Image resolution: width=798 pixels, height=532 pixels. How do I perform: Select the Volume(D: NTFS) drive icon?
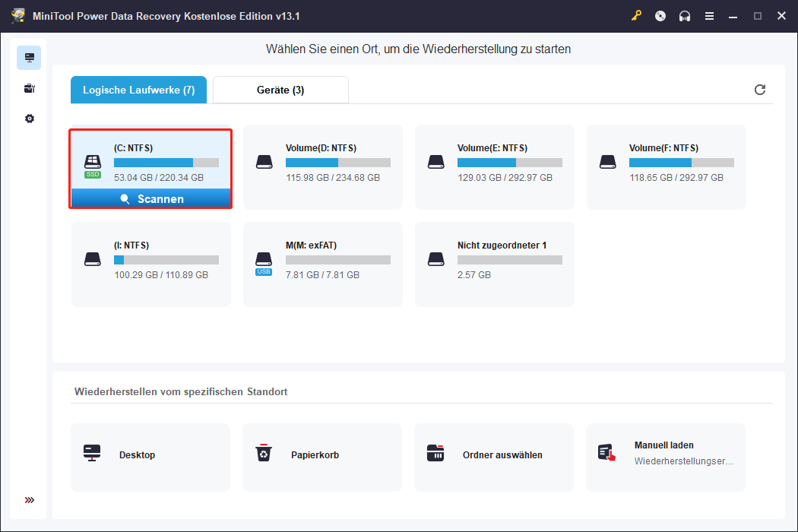click(264, 162)
